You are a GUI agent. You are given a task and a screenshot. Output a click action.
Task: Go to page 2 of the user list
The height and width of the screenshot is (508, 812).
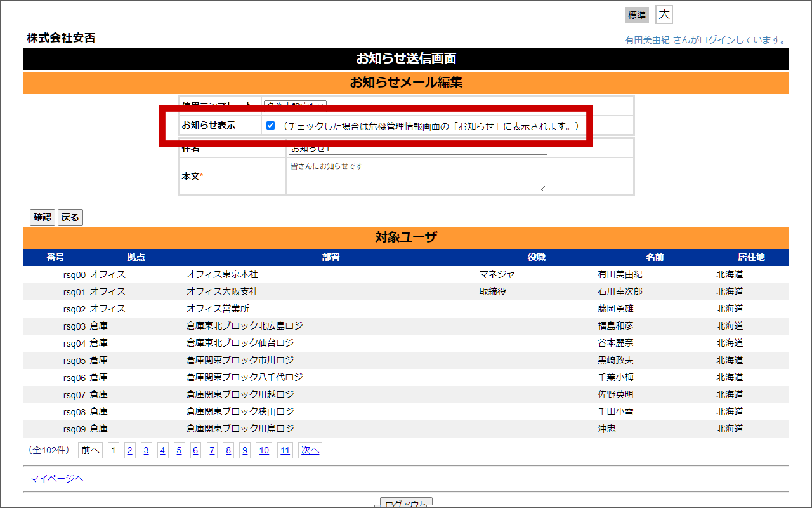(x=129, y=450)
